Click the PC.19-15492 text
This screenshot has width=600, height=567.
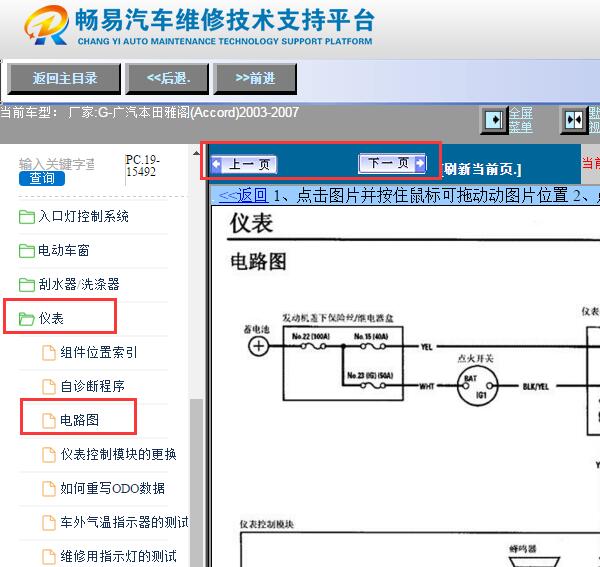142,165
